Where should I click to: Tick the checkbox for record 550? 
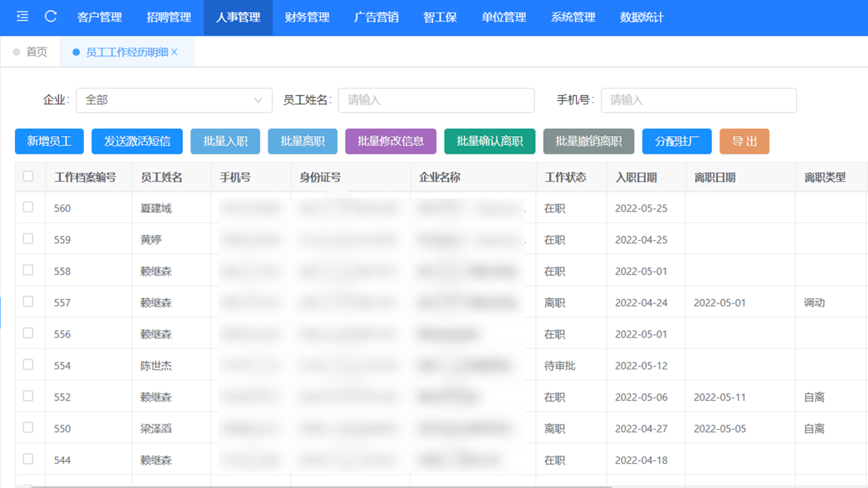pos(28,428)
